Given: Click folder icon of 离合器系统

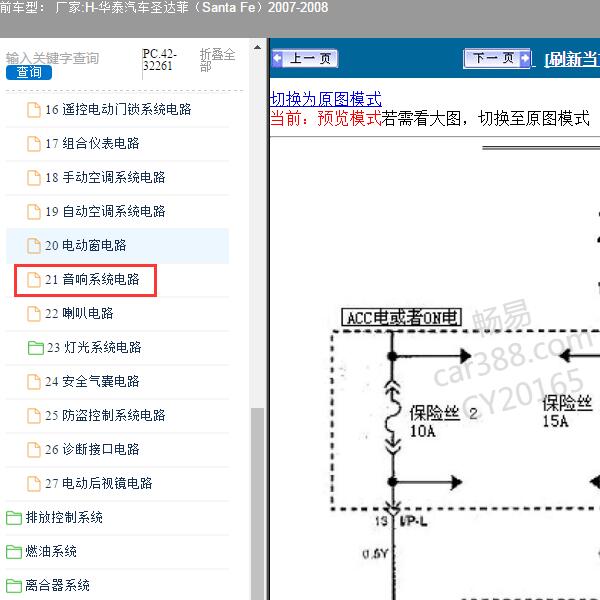Looking at the screenshot, I should (x=14, y=586).
